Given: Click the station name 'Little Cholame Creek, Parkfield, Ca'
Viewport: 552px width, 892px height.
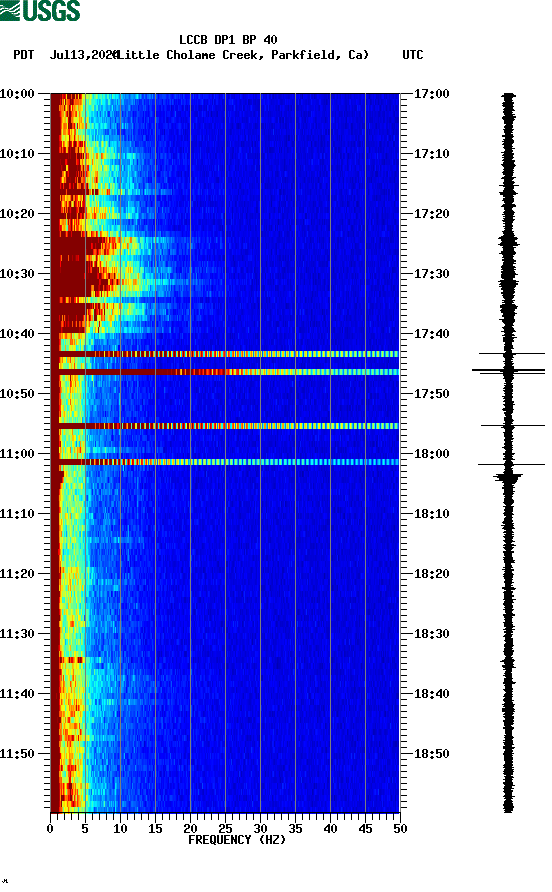Looking at the screenshot, I should (243, 55).
